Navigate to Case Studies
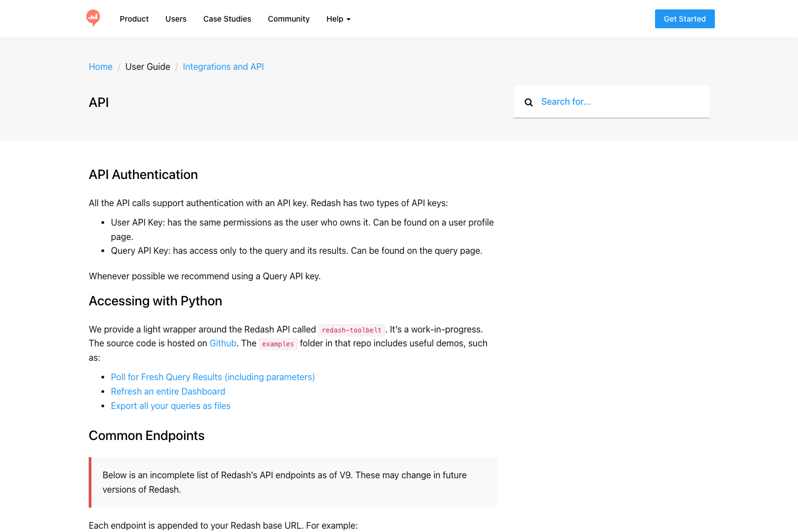This screenshot has height=532, width=798. coord(227,19)
